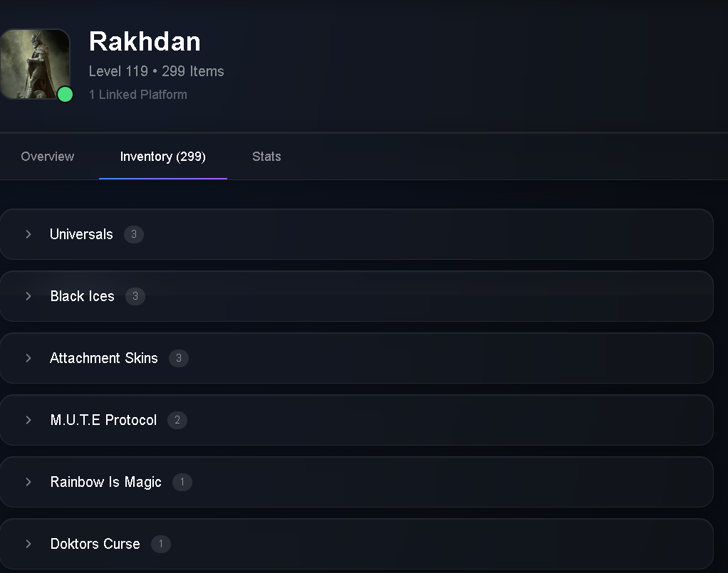Image resolution: width=728 pixels, height=573 pixels.
Task: Expand the Rainbow Is Magic chevron
Action: 28,482
